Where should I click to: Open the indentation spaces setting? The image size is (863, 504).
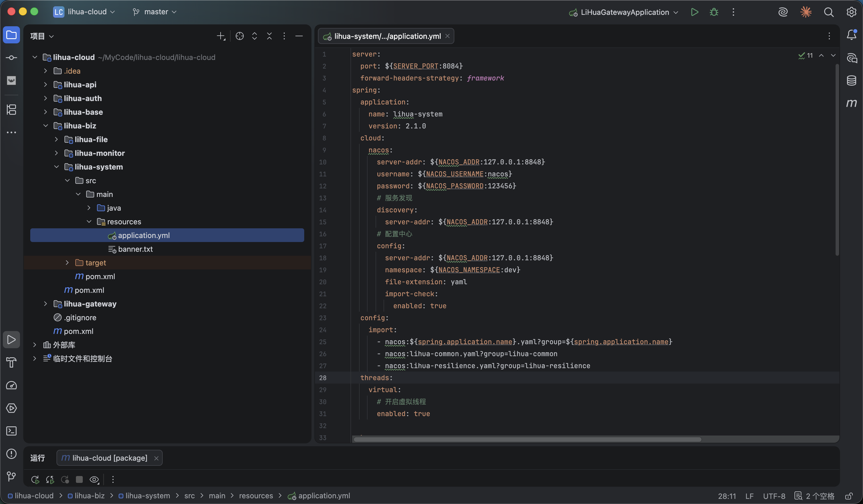coord(815,496)
